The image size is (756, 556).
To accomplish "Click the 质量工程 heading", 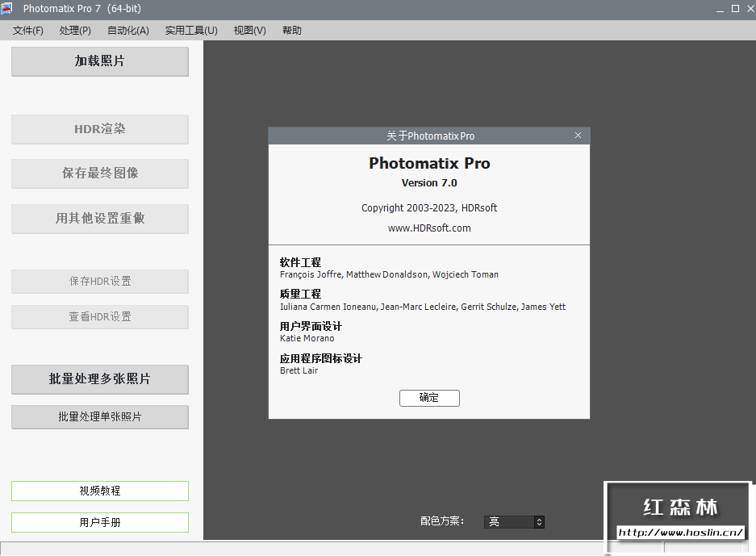I will (300, 295).
